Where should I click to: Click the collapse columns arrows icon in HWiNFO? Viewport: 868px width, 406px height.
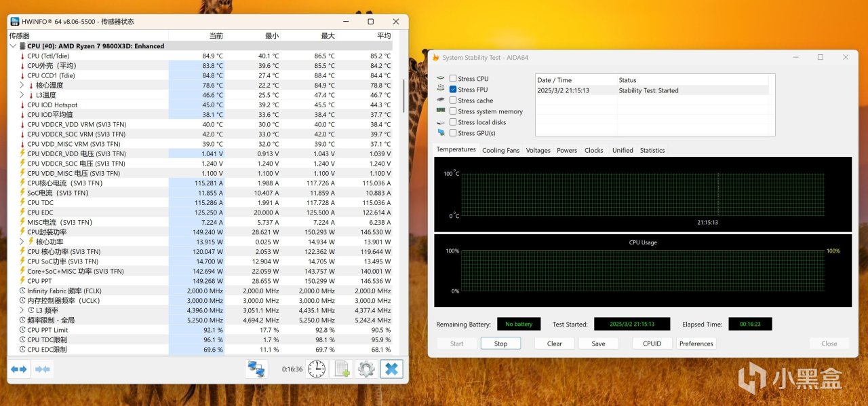(x=43, y=369)
